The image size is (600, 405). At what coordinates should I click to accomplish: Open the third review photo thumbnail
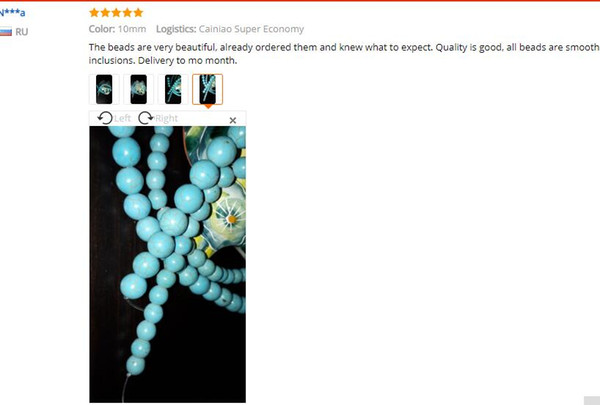point(173,89)
